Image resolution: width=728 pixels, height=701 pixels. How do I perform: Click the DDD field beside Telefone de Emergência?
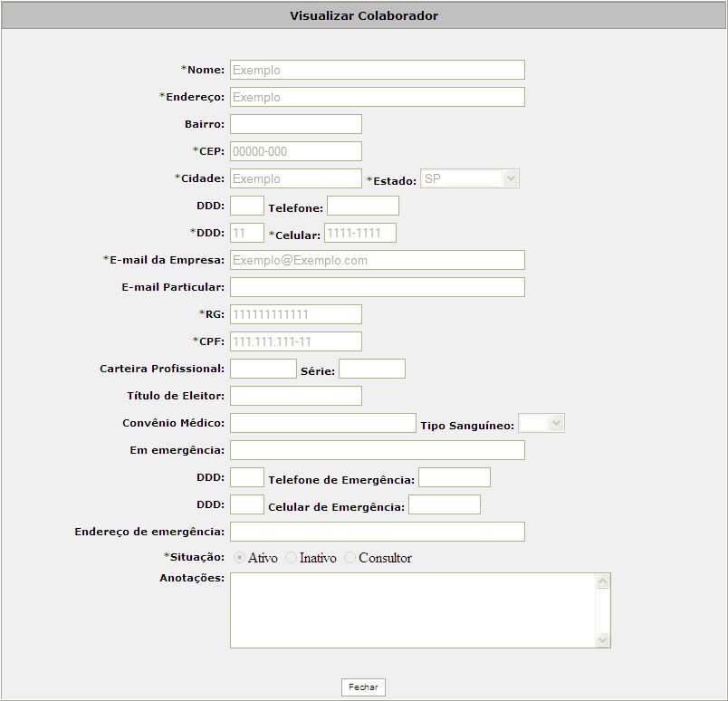(x=247, y=477)
